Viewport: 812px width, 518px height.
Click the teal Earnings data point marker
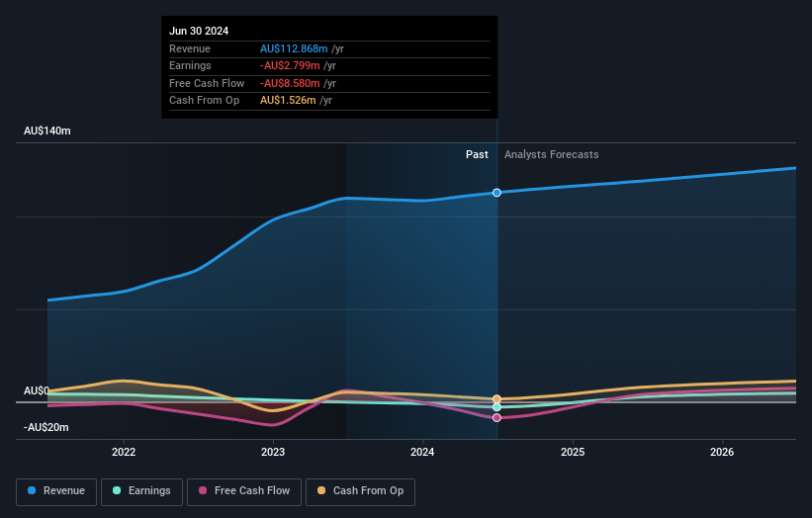pos(496,407)
